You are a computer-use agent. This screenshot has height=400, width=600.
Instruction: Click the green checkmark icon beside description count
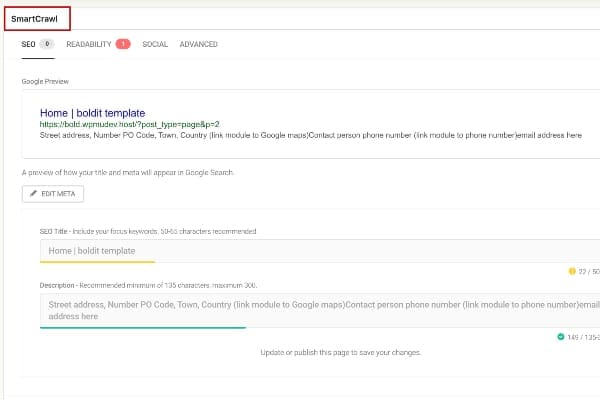point(561,336)
